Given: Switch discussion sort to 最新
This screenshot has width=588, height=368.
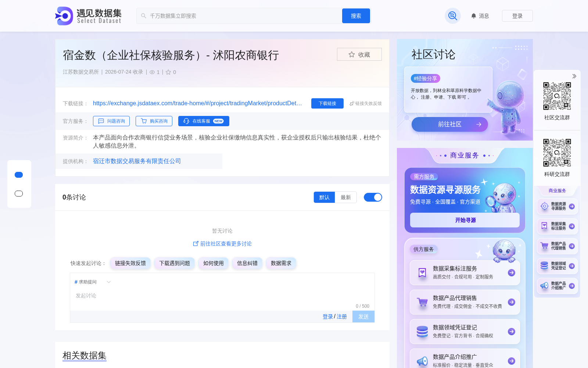Looking at the screenshot, I should pos(345,197).
